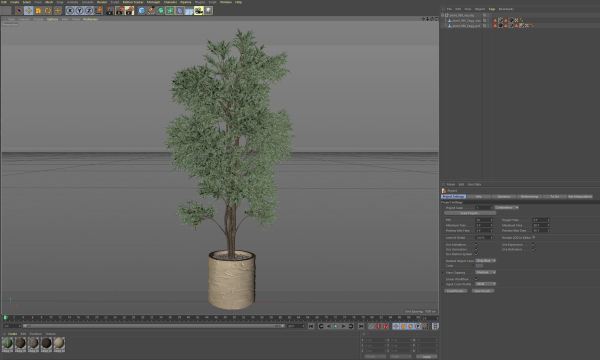This screenshot has height=360, width=600.
Task: Activate the Scale tool in the top toolbar
Action: 38,11
